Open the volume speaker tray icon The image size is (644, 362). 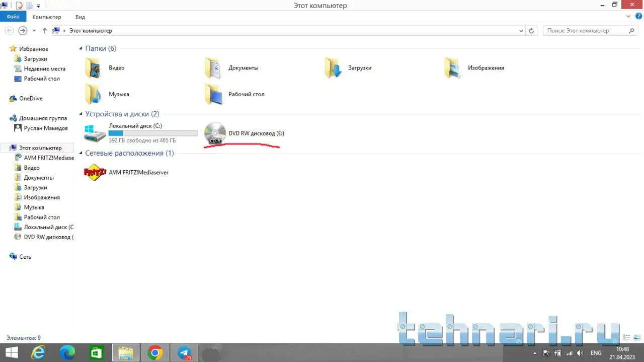coord(580,353)
